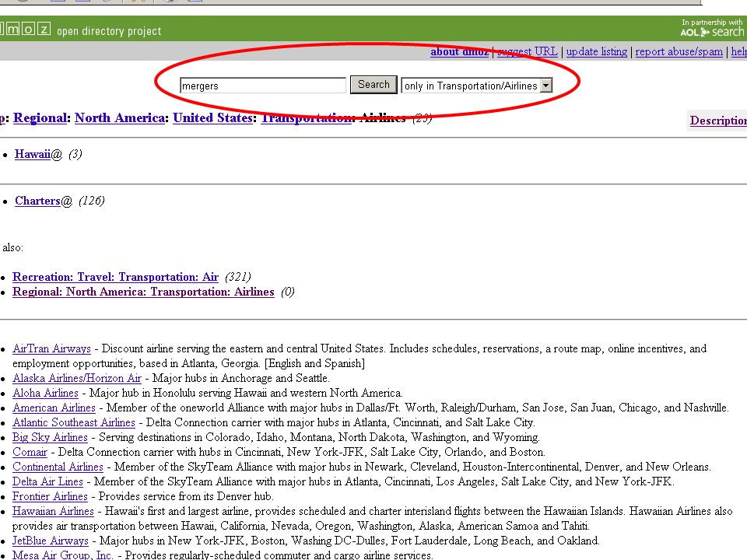Open the Description link
This screenshot has height=560, width=747.
[718, 121]
